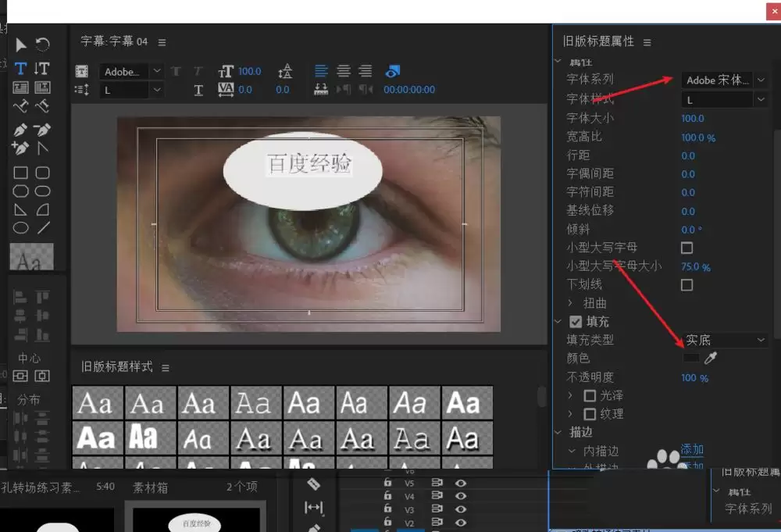Screen dimensions: 781x532
Task: Select the Pen tool
Action: pyautogui.click(x=21, y=130)
